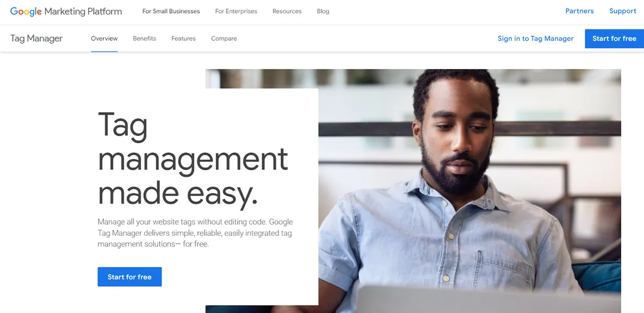644x313 pixels.
Task: Open the For Small Businesses menu
Action: point(171,11)
